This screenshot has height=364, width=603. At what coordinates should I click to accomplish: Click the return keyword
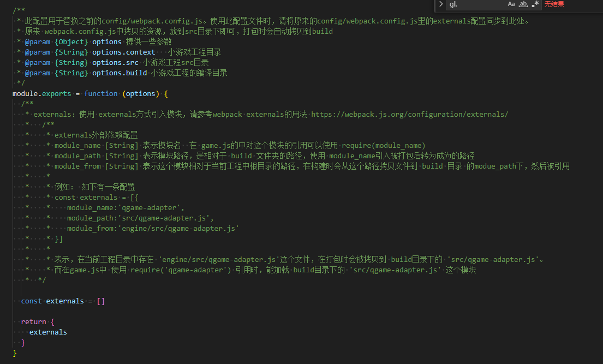pyautogui.click(x=33, y=322)
